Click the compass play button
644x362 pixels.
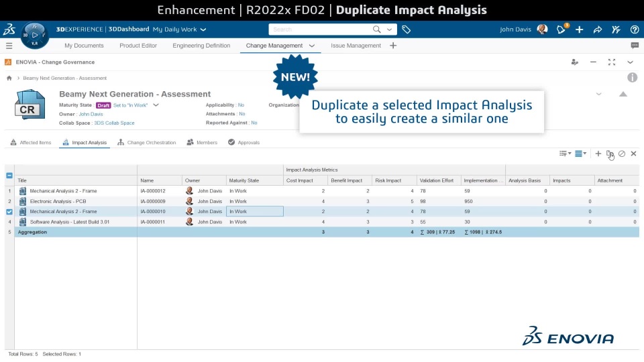click(35, 36)
